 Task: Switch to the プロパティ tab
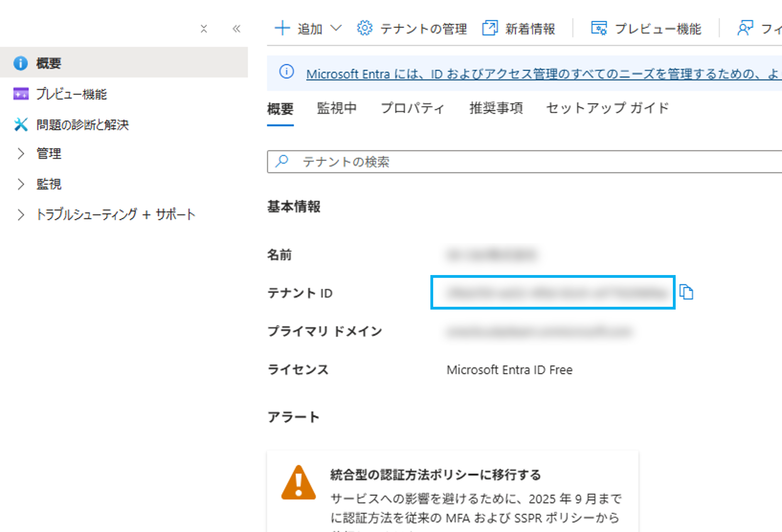pos(413,108)
